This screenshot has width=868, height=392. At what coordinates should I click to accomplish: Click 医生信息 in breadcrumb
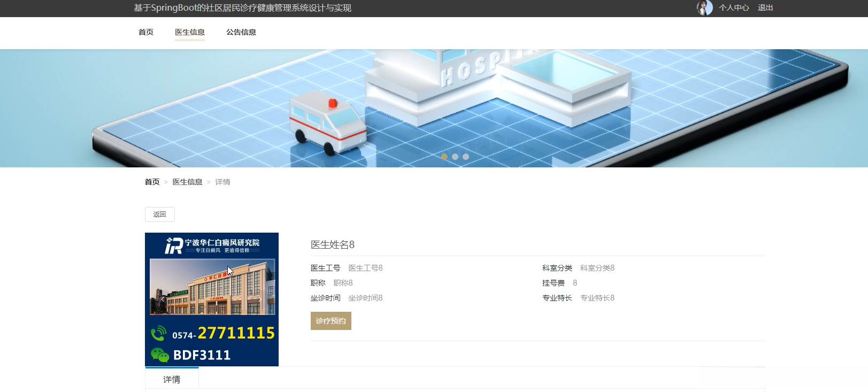(x=187, y=182)
